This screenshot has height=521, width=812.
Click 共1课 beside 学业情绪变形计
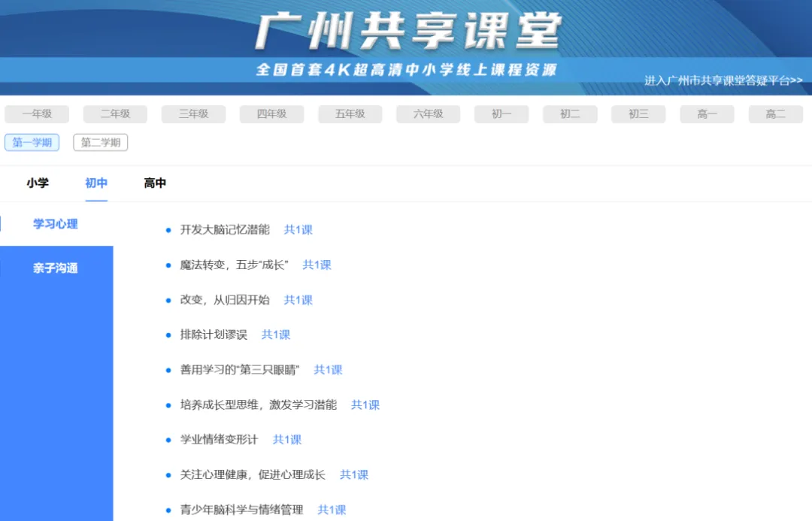287,440
